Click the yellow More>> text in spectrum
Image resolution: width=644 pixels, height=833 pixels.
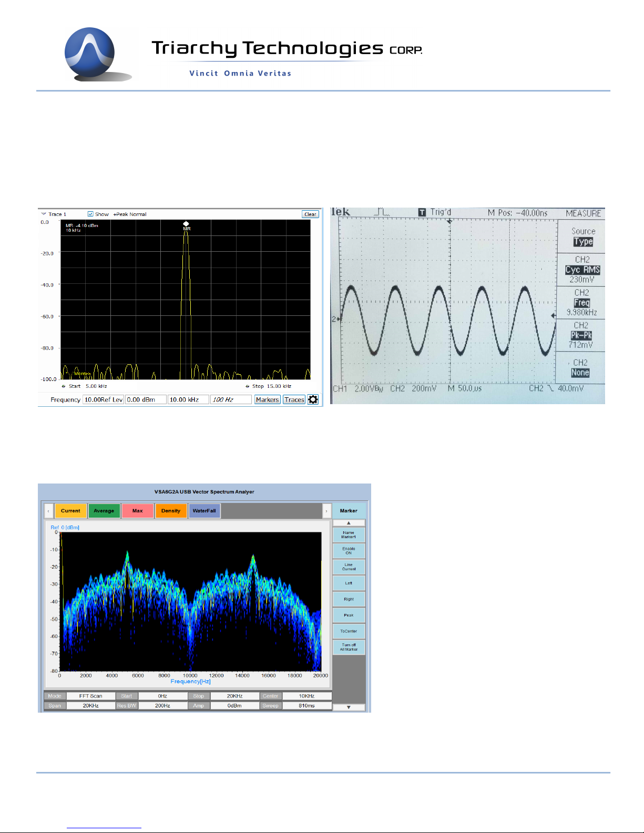point(82,374)
